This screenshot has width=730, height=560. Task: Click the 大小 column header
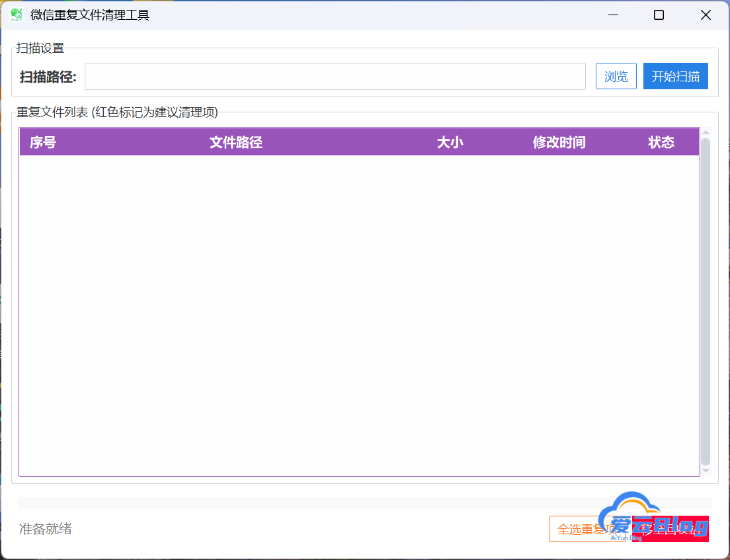[450, 142]
